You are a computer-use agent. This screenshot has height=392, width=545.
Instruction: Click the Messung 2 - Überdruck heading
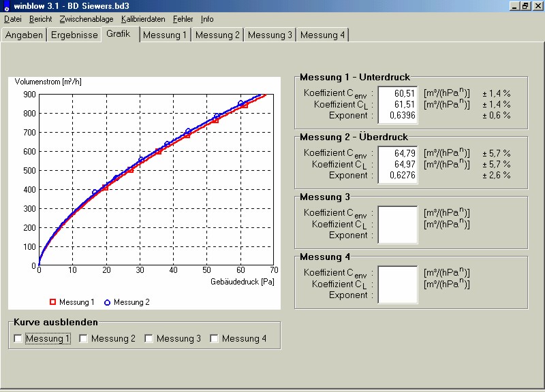354,137
